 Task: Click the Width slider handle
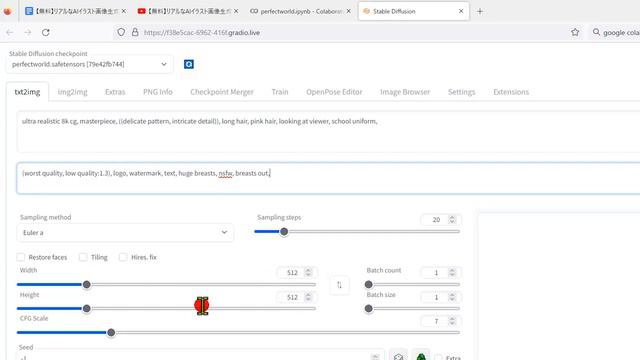tap(87, 284)
